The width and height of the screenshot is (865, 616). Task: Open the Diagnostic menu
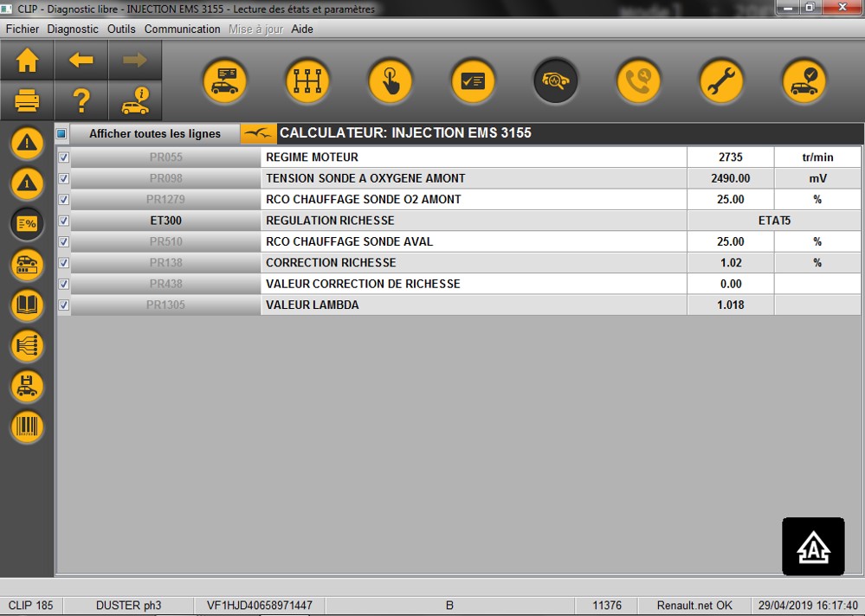pos(73,29)
